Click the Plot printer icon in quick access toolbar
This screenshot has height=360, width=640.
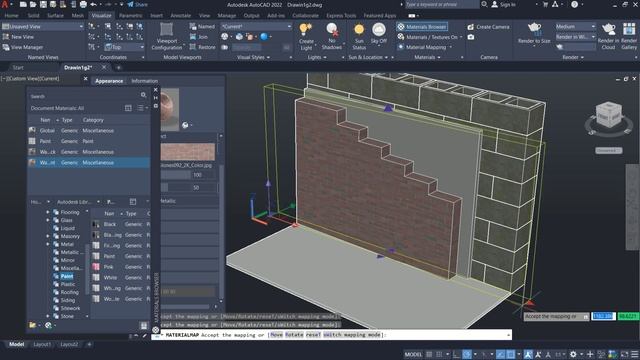pos(83,4)
